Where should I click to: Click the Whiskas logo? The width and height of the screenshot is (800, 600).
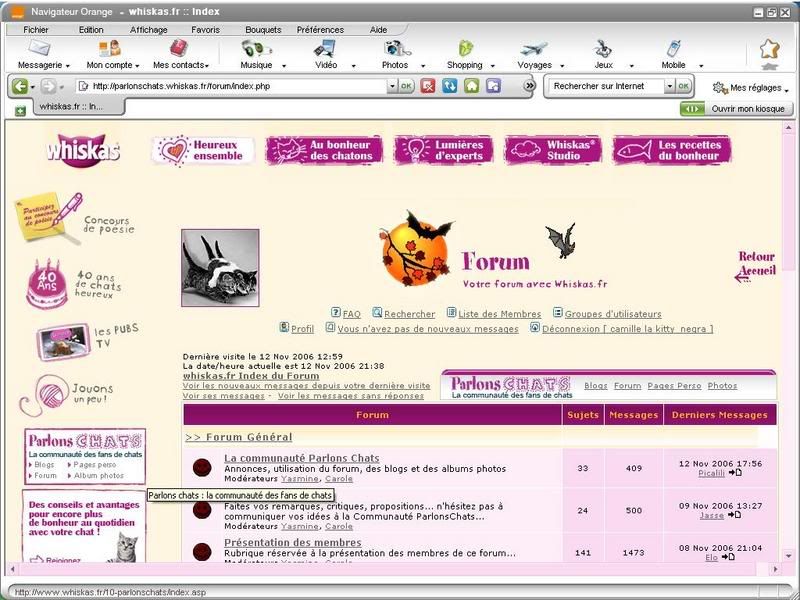83,151
